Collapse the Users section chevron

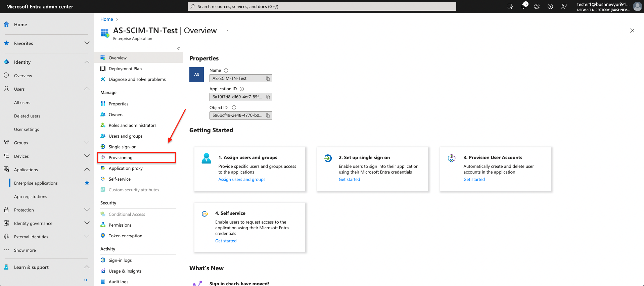pos(87,89)
